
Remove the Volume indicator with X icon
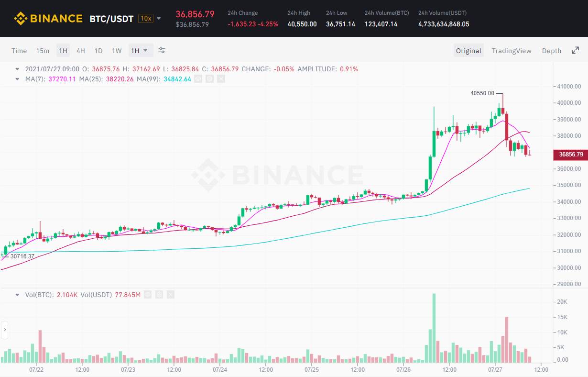(171, 295)
